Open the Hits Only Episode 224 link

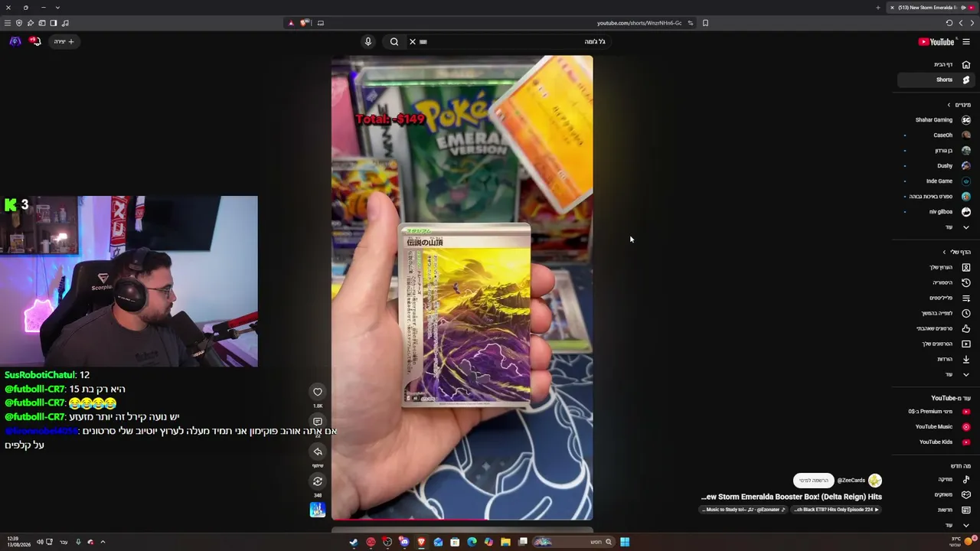(836, 510)
